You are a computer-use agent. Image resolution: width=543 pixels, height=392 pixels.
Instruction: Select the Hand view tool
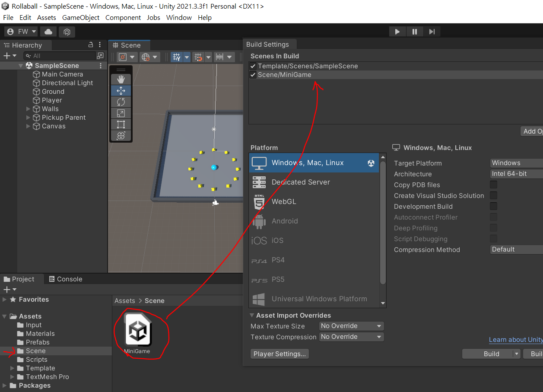click(121, 80)
